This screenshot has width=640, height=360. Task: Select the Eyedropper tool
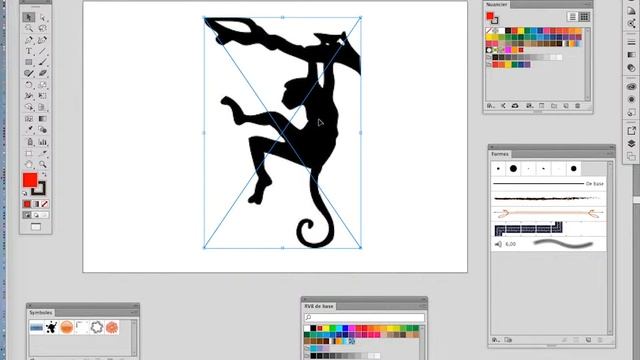[29, 130]
